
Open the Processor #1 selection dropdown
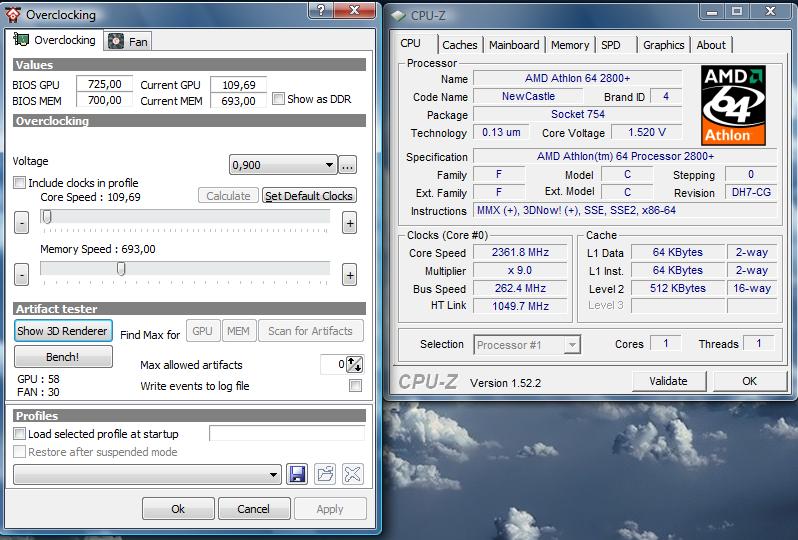[x=527, y=345]
